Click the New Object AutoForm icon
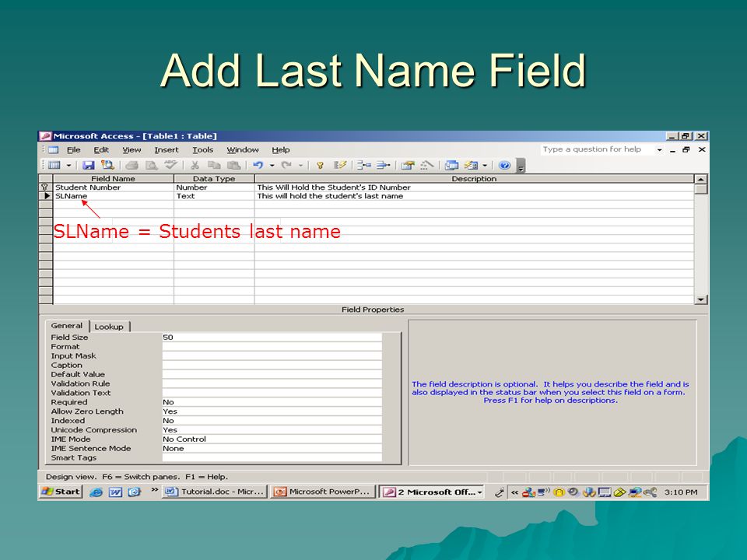Screen dimensions: 747x560 [472, 165]
